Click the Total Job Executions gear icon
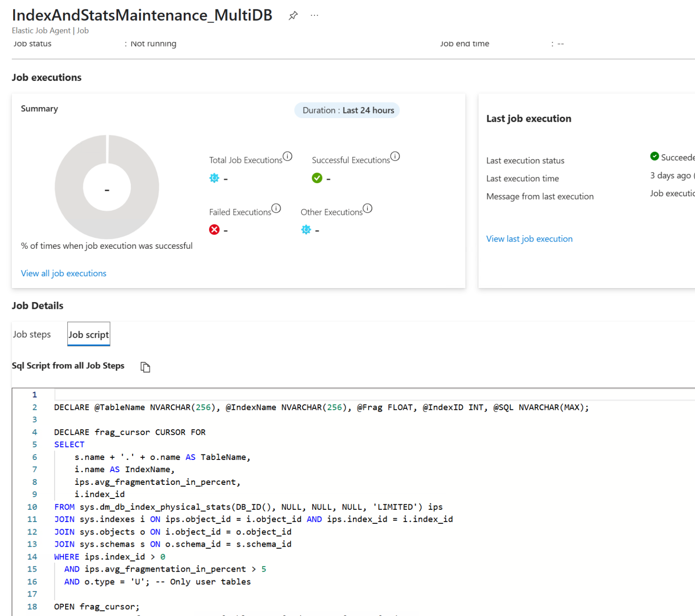Image resolution: width=695 pixels, height=616 pixels. click(x=214, y=178)
